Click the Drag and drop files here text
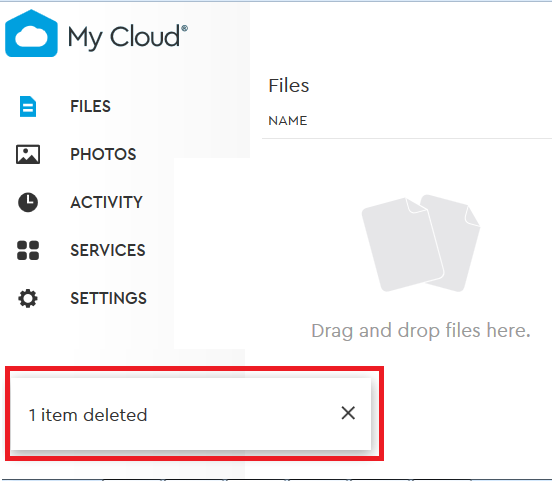 [421, 331]
